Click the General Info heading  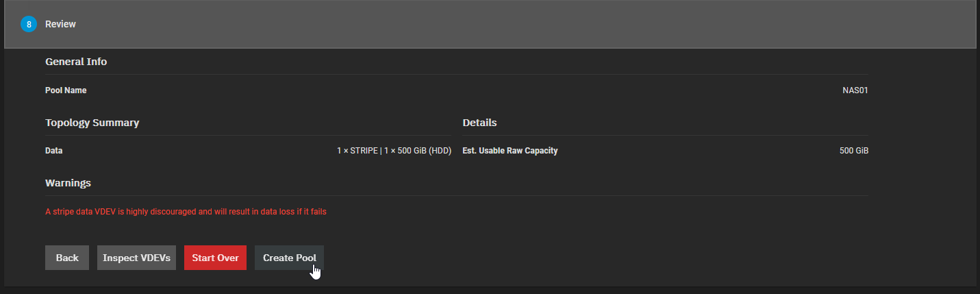[76, 62]
